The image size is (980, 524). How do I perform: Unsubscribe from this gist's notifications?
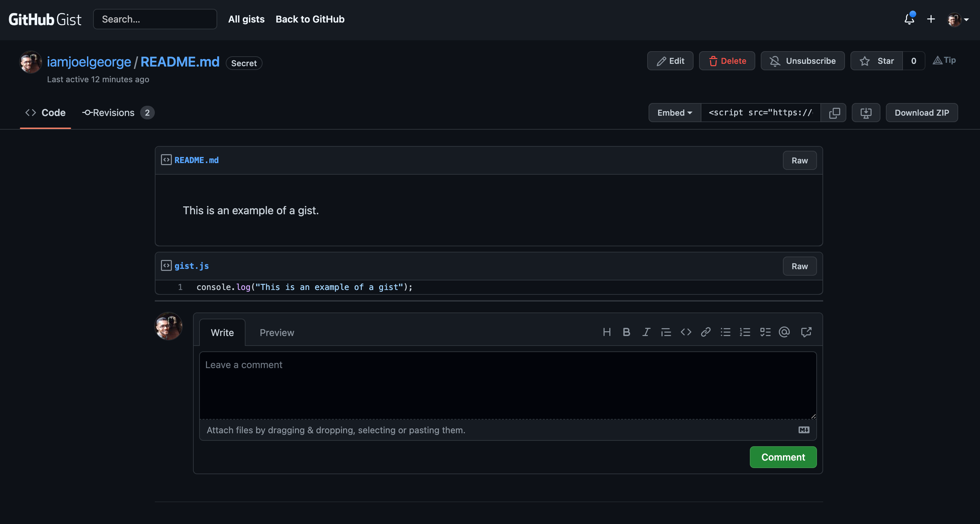[802, 61]
